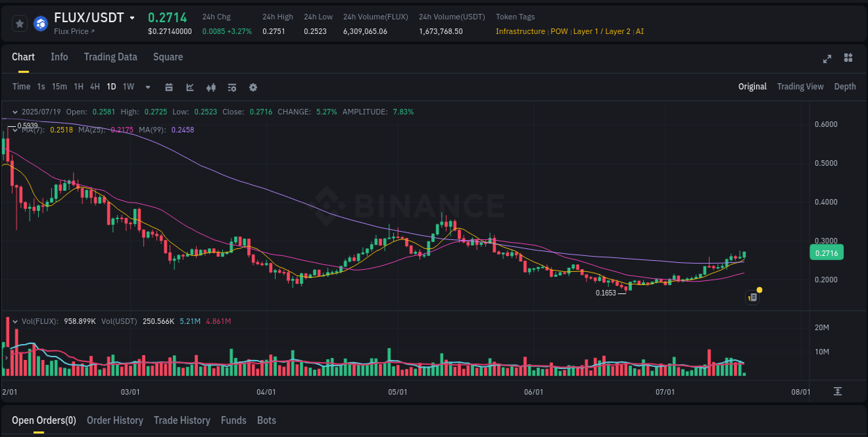Screen dimensions: 868x437
Task: Switch chart rendering to Trading View
Action: click(800, 86)
